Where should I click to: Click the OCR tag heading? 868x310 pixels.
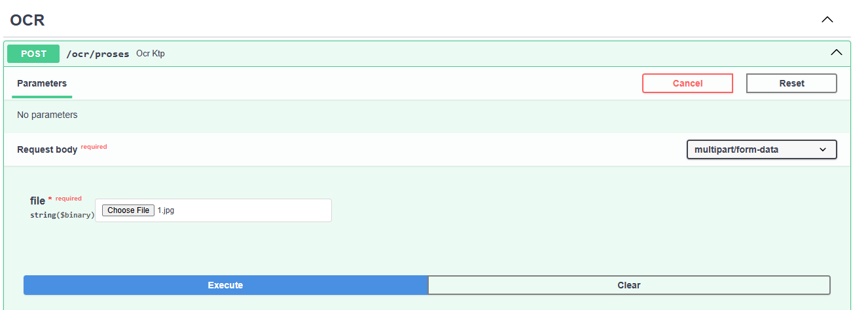[27, 20]
